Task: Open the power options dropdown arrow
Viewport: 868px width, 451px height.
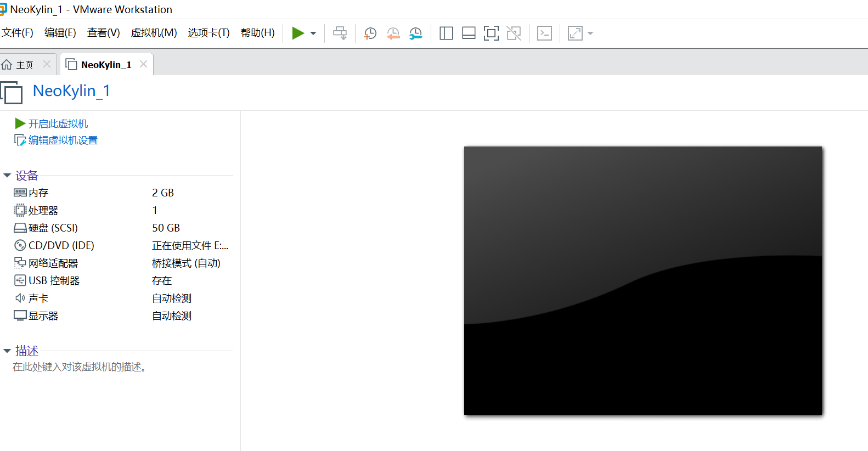Action: 313,33
